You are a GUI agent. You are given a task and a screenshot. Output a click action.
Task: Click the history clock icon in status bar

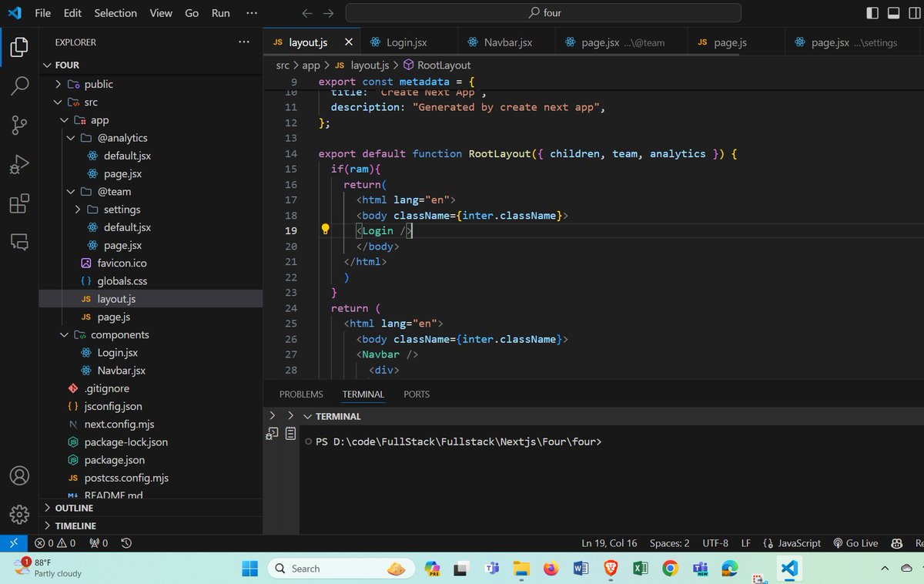pyautogui.click(x=126, y=543)
